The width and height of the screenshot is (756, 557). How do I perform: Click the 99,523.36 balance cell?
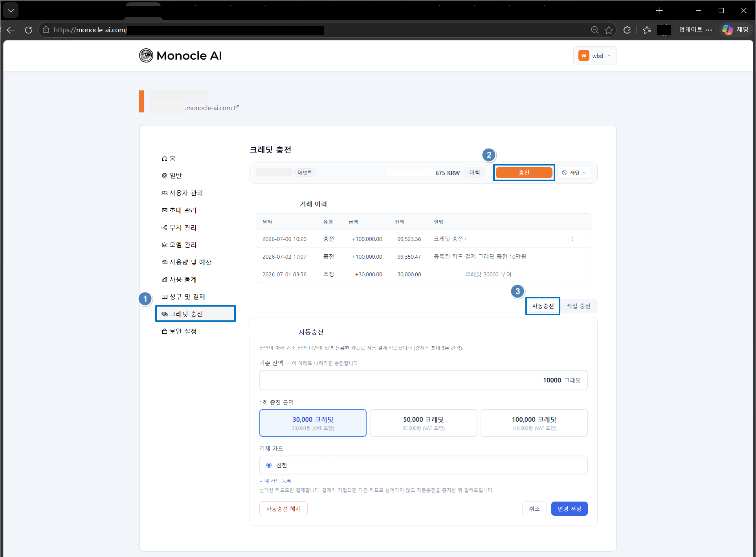tap(409, 239)
